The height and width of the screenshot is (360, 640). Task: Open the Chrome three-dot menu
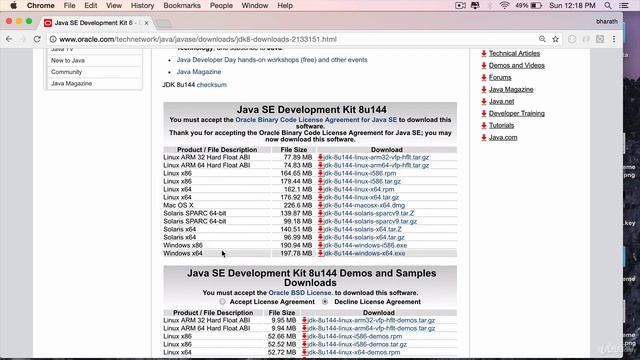tap(614, 39)
